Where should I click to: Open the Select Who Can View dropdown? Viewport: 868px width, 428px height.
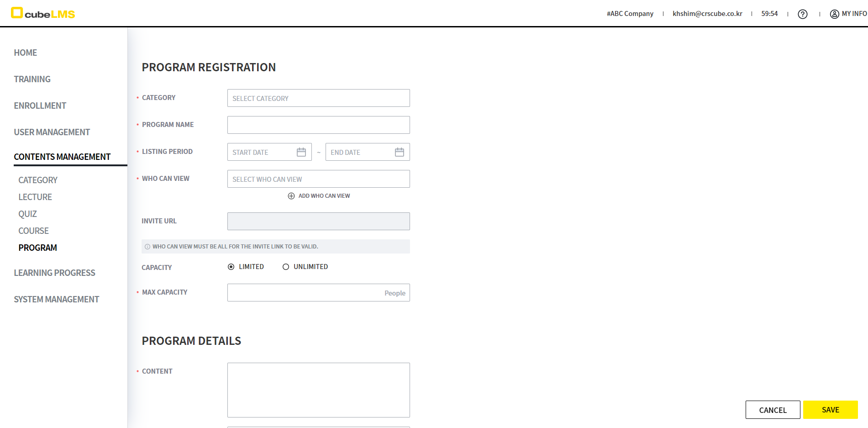tap(318, 179)
